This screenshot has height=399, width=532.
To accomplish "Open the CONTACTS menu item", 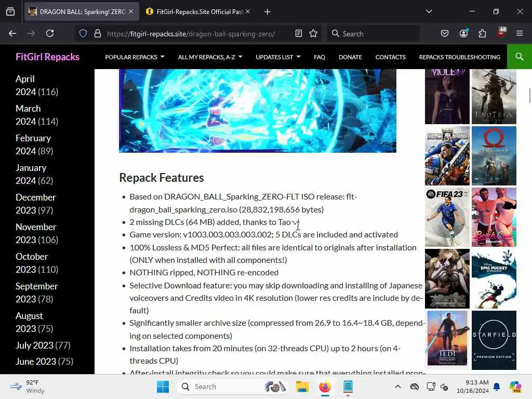I will coord(390,57).
